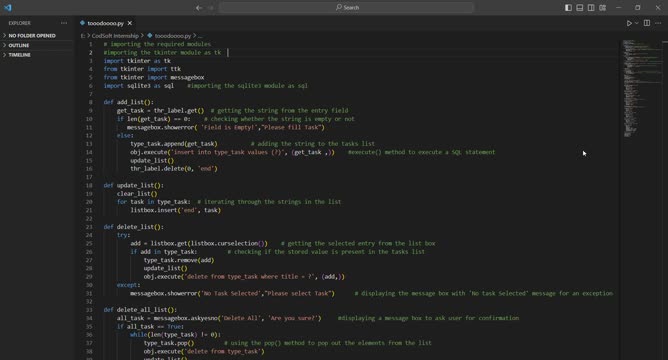Open the editor's more actions menu
This screenshot has height=360, width=668.
point(658,23)
